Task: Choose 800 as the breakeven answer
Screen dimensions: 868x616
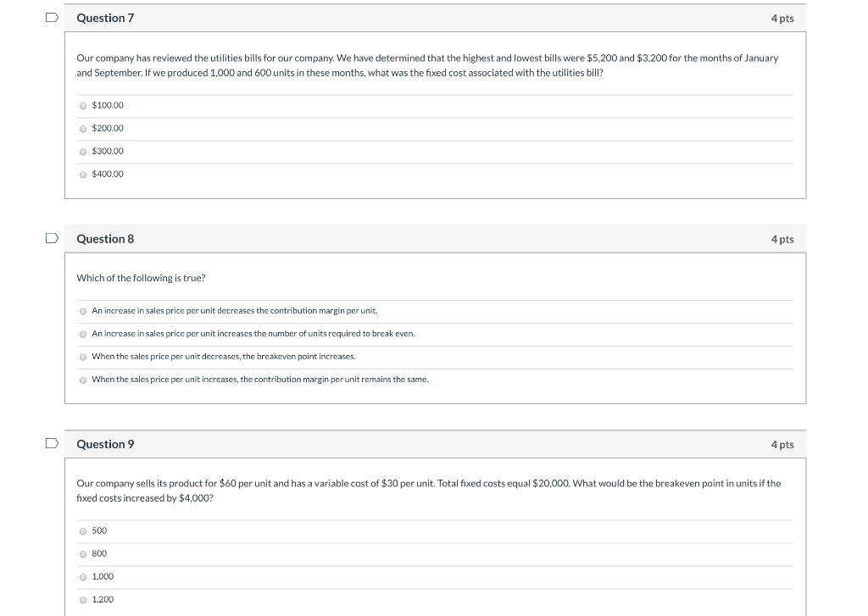Action: click(x=83, y=554)
